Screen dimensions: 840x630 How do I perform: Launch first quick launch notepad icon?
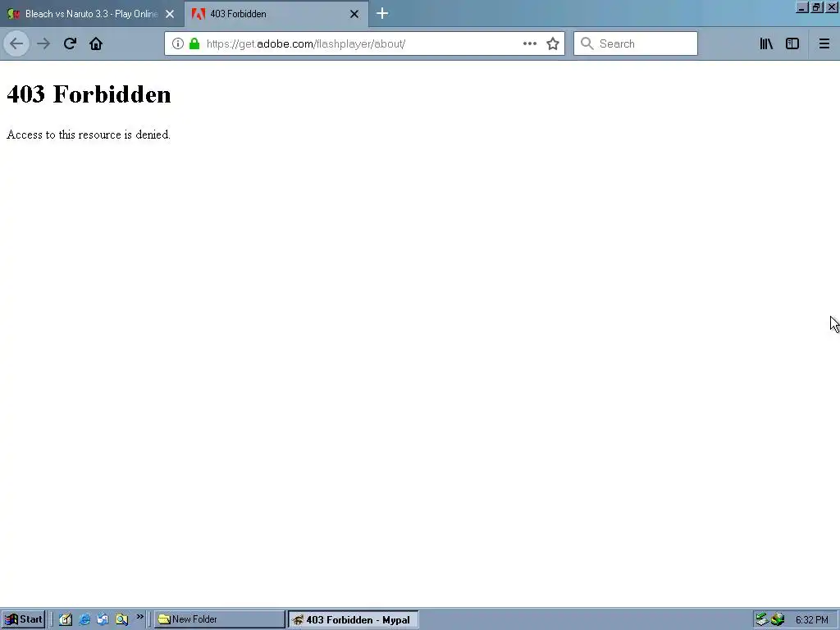[x=66, y=619]
